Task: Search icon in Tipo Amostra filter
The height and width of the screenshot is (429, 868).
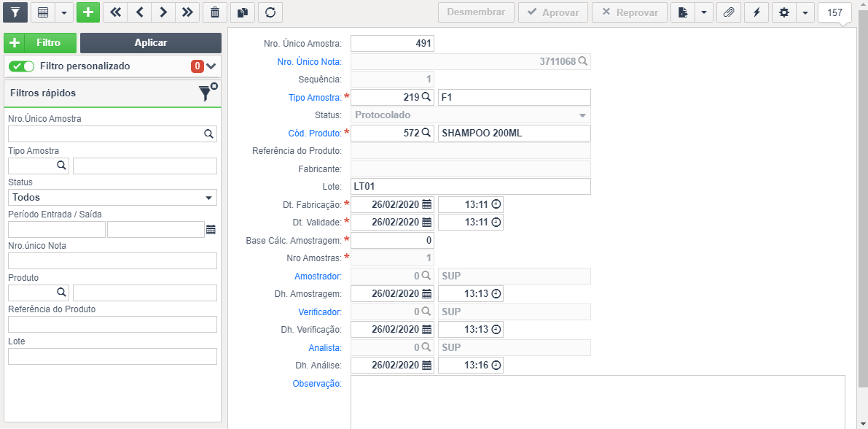Action: point(61,165)
